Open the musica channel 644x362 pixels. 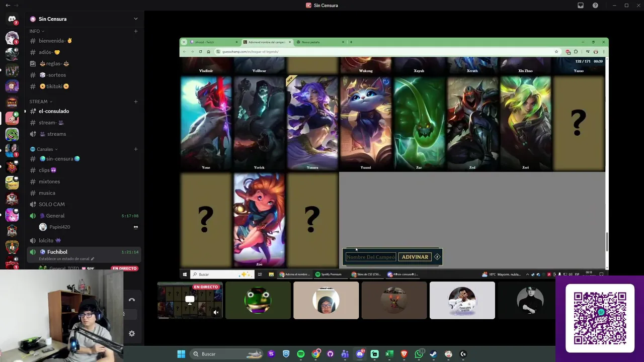[x=83, y=193]
